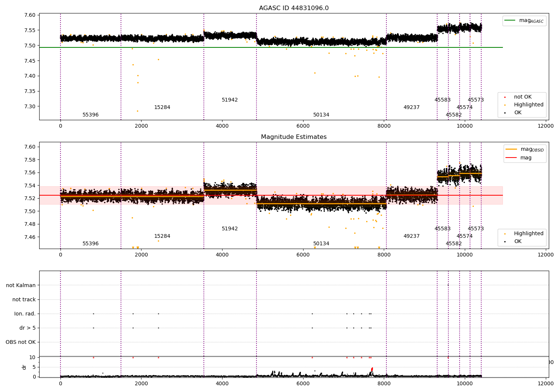
Task: Click the 7.55 y-tick in top panel
Action: [x=30, y=31]
